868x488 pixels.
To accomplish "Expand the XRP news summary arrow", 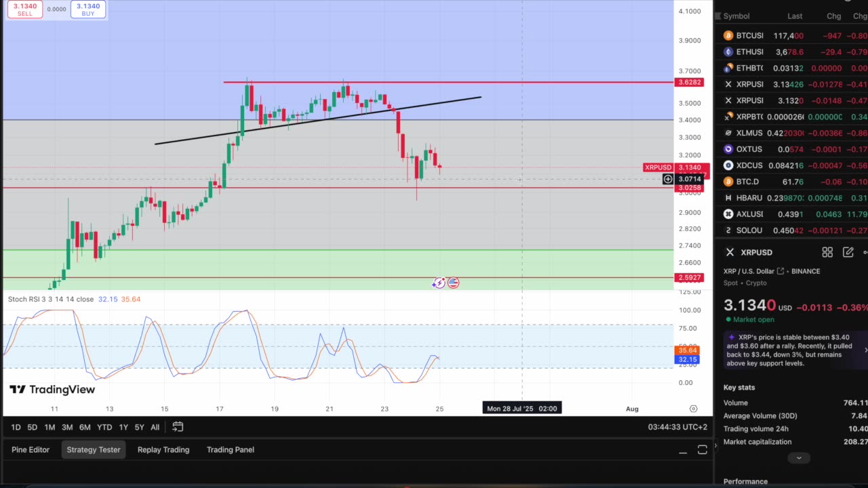I will click(865, 350).
